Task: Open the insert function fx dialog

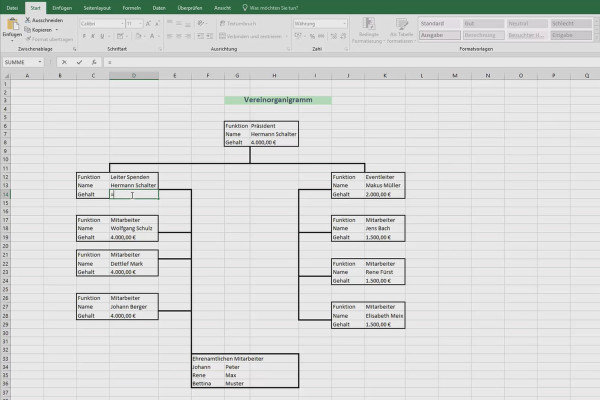Action: (x=94, y=62)
